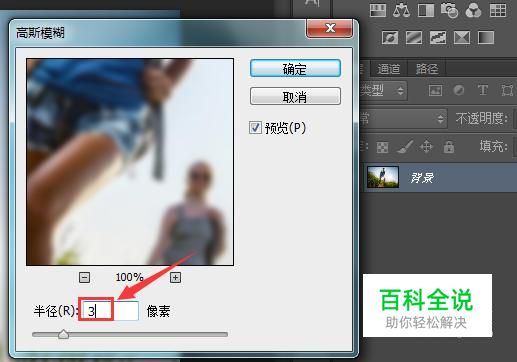Click the blurred preview image in dialog
The height and width of the screenshot is (362, 517).
pyautogui.click(x=130, y=162)
